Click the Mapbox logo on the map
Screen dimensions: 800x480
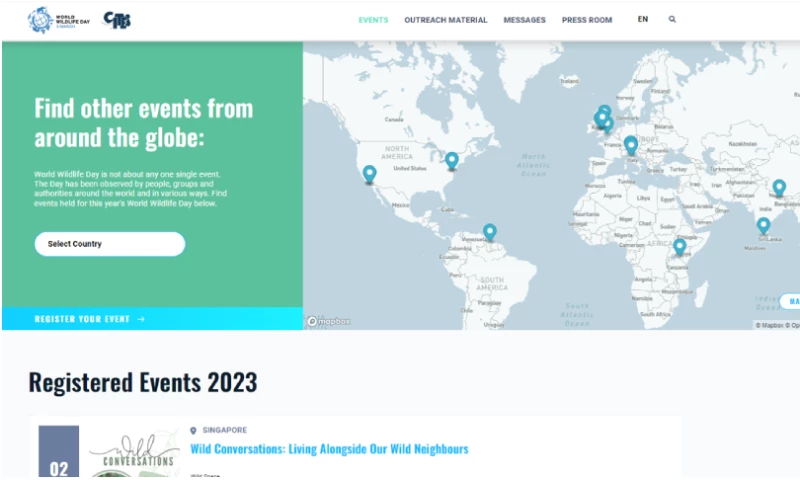click(x=329, y=321)
